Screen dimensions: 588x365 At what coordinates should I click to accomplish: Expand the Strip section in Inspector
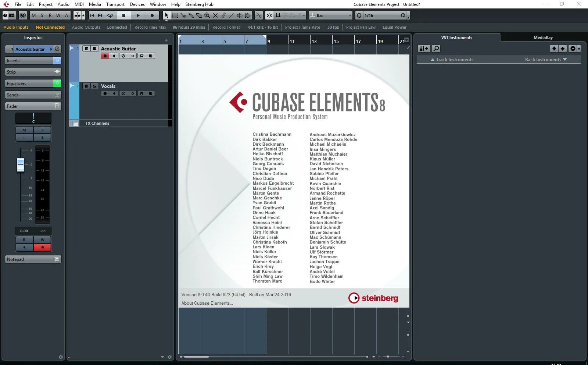[x=29, y=72]
